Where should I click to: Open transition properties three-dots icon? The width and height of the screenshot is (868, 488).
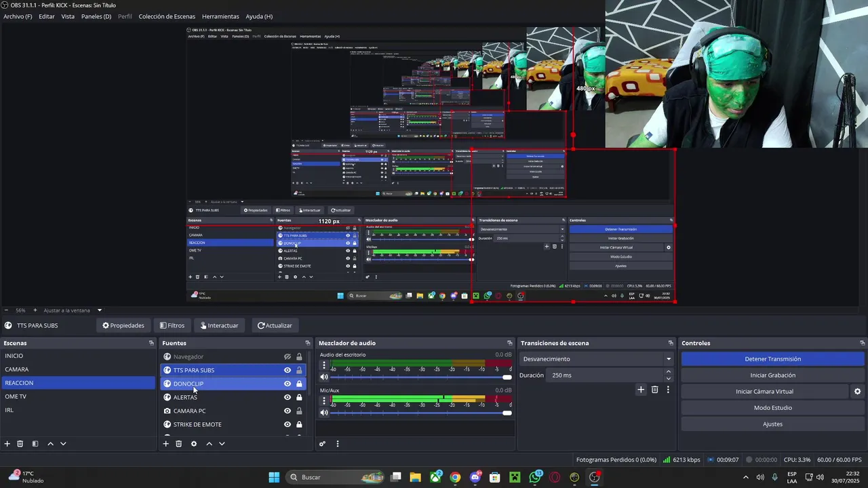(668, 390)
